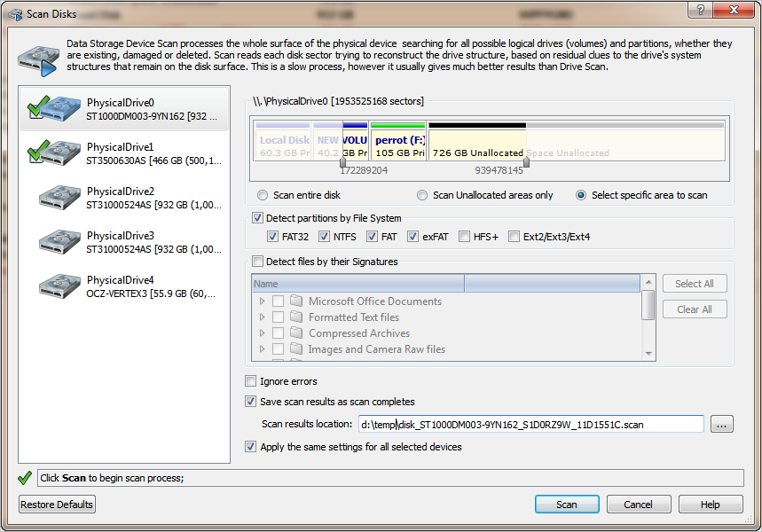The height and width of the screenshot is (532, 762).
Task: Uncheck the NTFS checkbox
Action: (324, 237)
